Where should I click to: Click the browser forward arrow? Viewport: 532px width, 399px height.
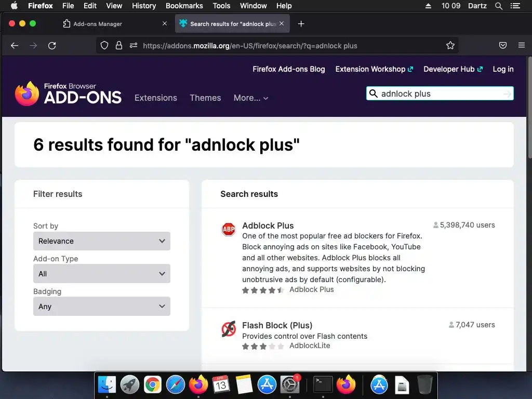pyautogui.click(x=33, y=46)
